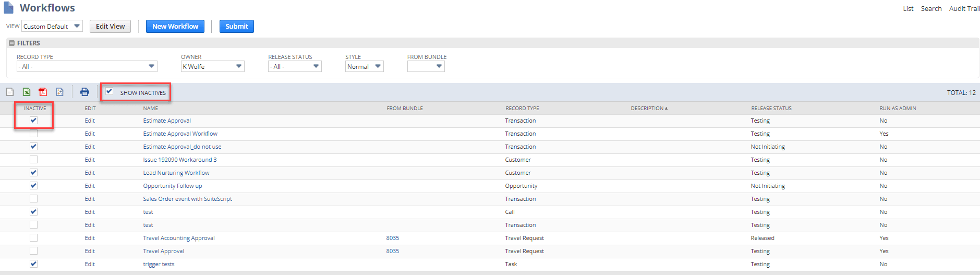Viewport: 980px width, 275px height.
Task: Click Edit for Estimate Approval Workflow
Action: 90,134
